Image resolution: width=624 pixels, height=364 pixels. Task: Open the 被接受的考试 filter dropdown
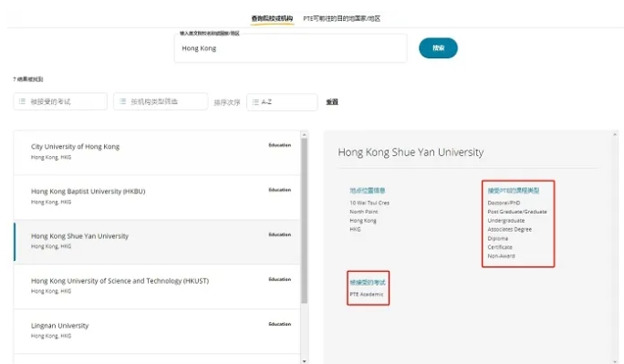[60, 101]
